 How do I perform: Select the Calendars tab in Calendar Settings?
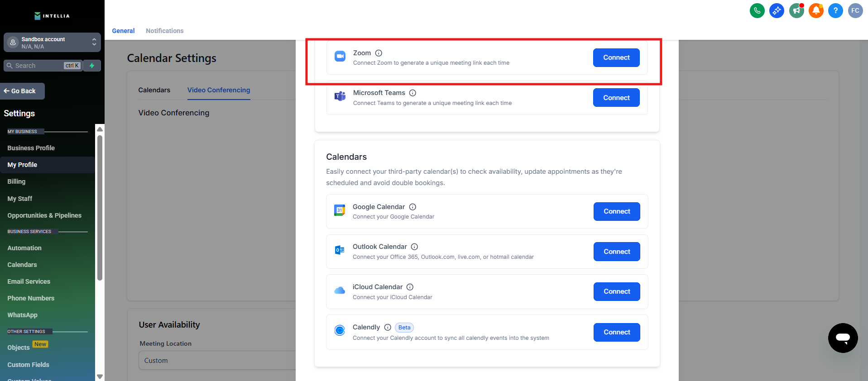coord(154,90)
